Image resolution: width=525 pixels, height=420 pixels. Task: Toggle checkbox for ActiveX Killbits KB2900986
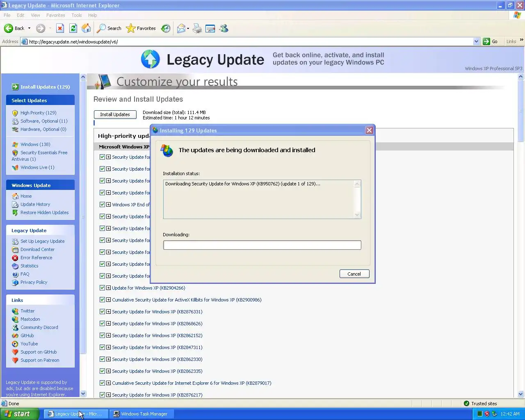pos(102,300)
